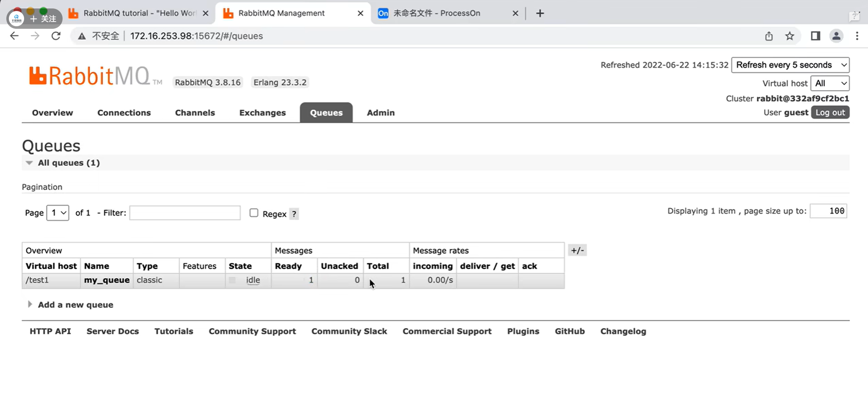
Task: Sort by the State column header
Action: point(240,266)
